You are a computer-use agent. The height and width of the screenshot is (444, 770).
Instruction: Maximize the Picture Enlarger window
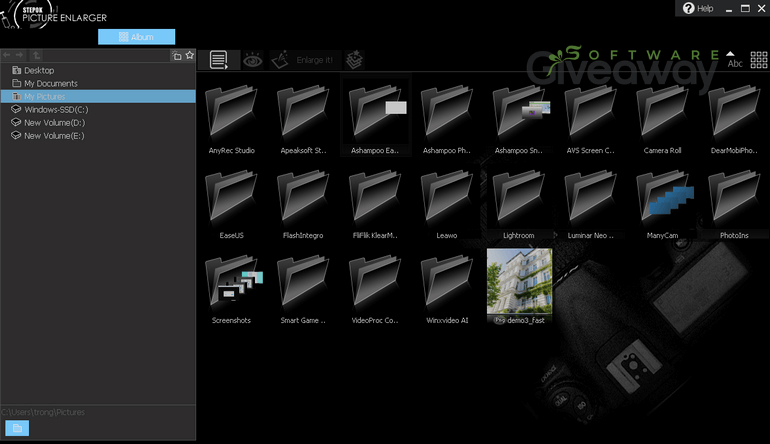pos(745,8)
